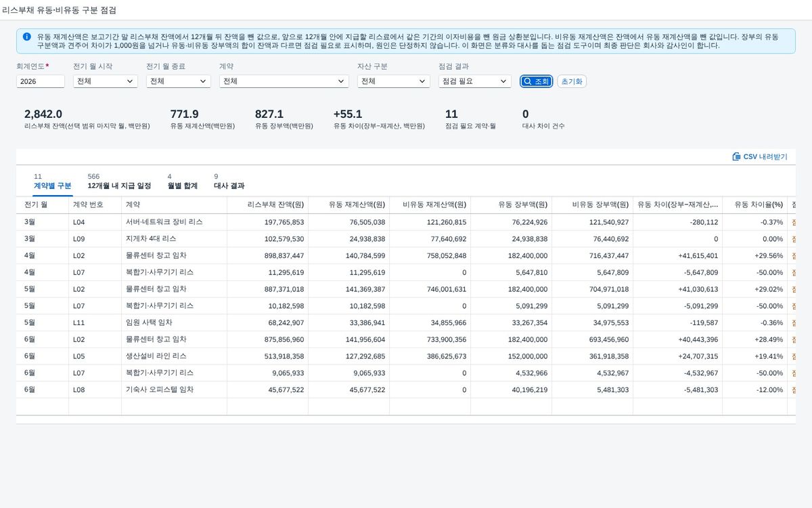The height and width of the screenshot is (508, 812).
Task: Open the 전기 월 시작 dropdown
Action: [x=105, y=81]
